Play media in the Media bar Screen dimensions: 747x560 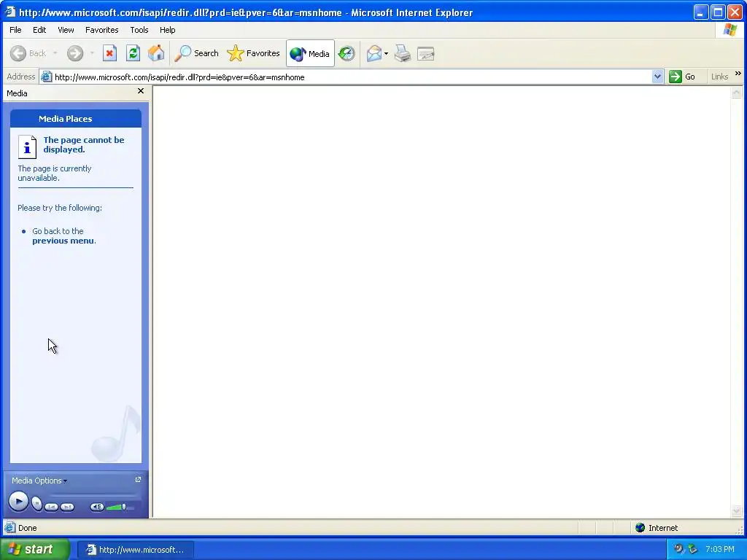point(18,502)
